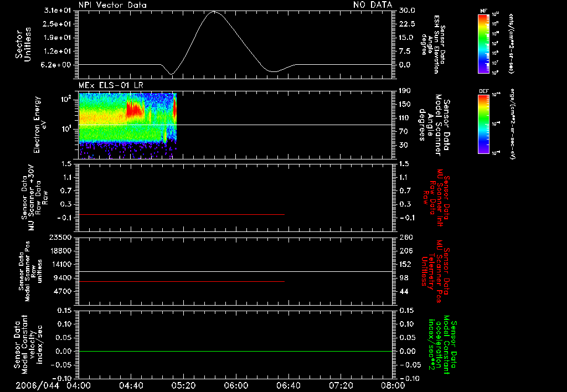Click the 05:20 time axis label
This screenshot has height=392, width=567.
pos(183,385)
